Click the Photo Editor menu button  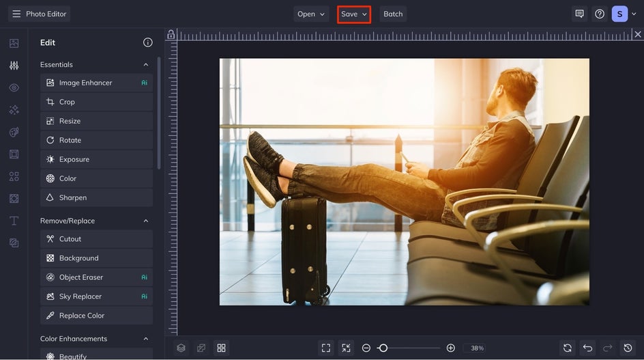[39, 14]
